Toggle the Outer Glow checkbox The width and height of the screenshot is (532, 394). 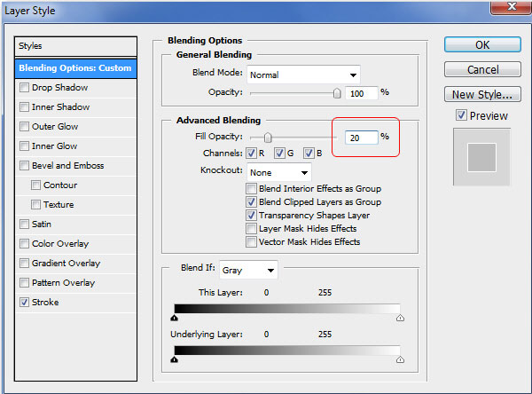(24, 127)
